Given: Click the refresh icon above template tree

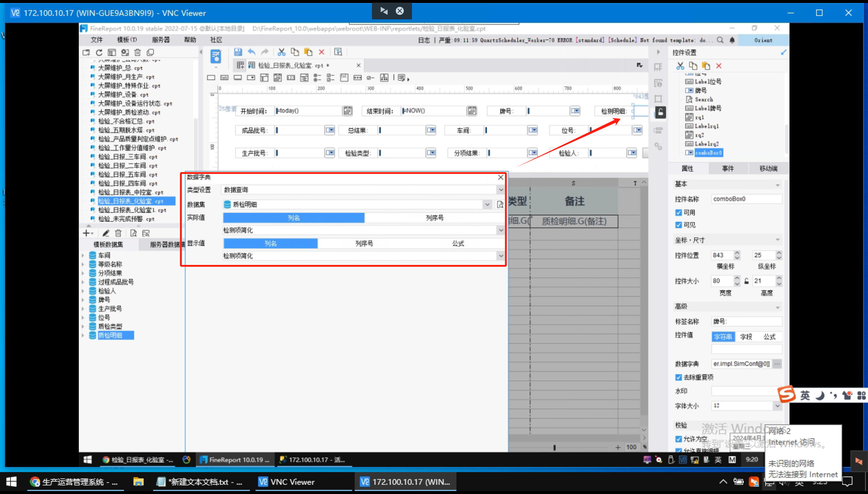Looking at the screenshot, I should [x=99, y=52].
